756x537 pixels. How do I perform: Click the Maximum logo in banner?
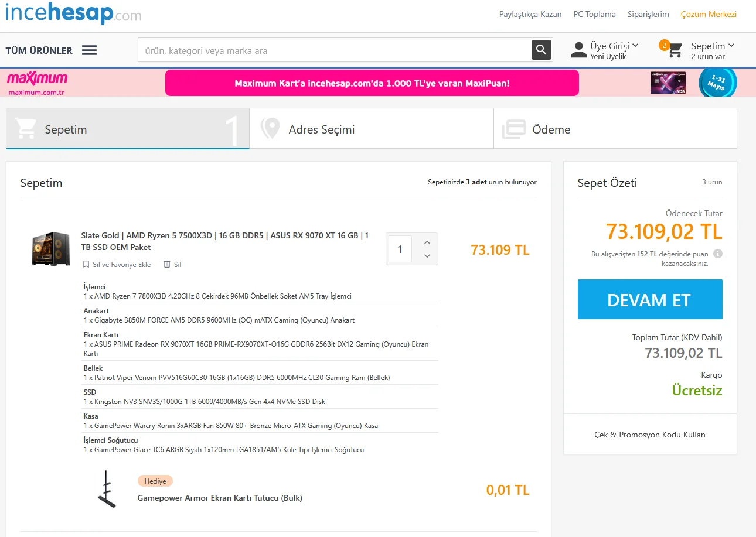(x=37, y=78)
